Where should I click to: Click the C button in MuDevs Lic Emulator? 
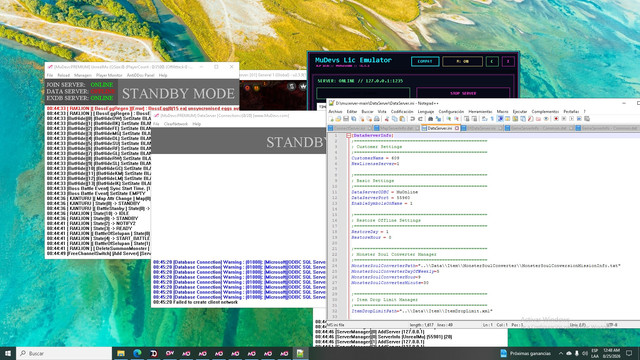[492, 61]
